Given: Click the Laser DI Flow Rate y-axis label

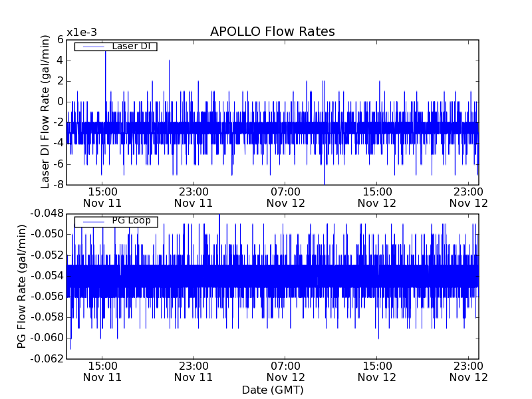Looking at the screenshot, I should pyautogui.click(x=45, y=112).
